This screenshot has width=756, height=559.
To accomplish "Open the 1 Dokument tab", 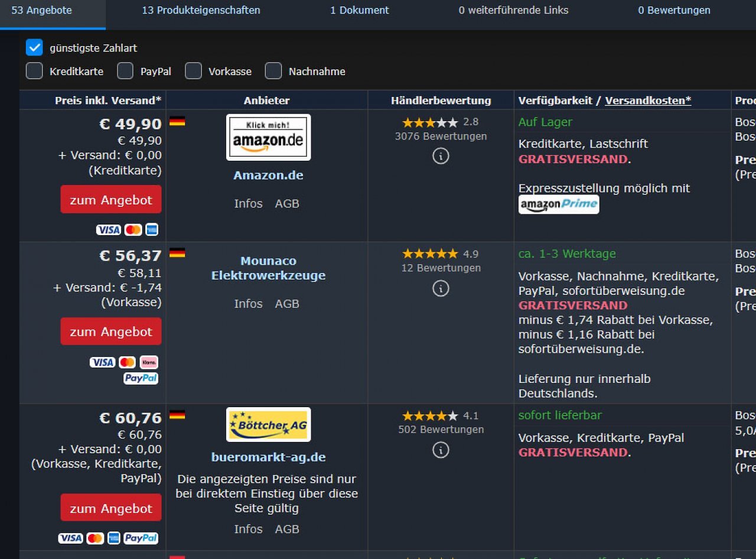I will [x=359, y=11].
